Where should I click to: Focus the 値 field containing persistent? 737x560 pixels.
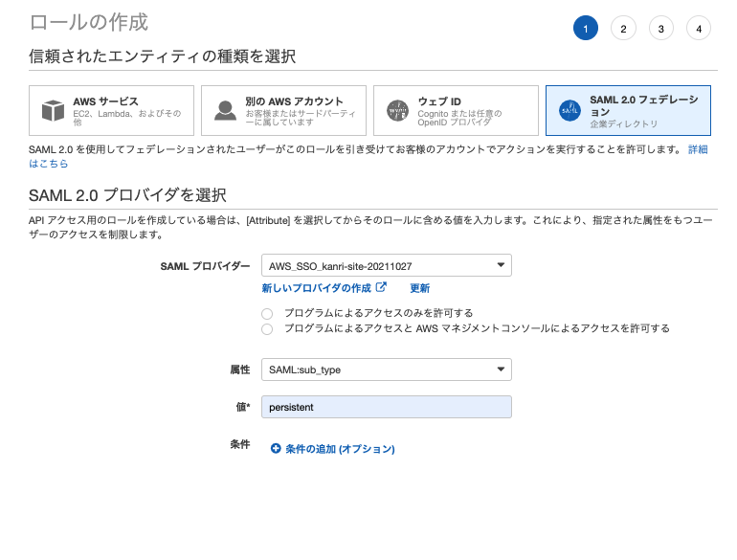click(387, 407)
